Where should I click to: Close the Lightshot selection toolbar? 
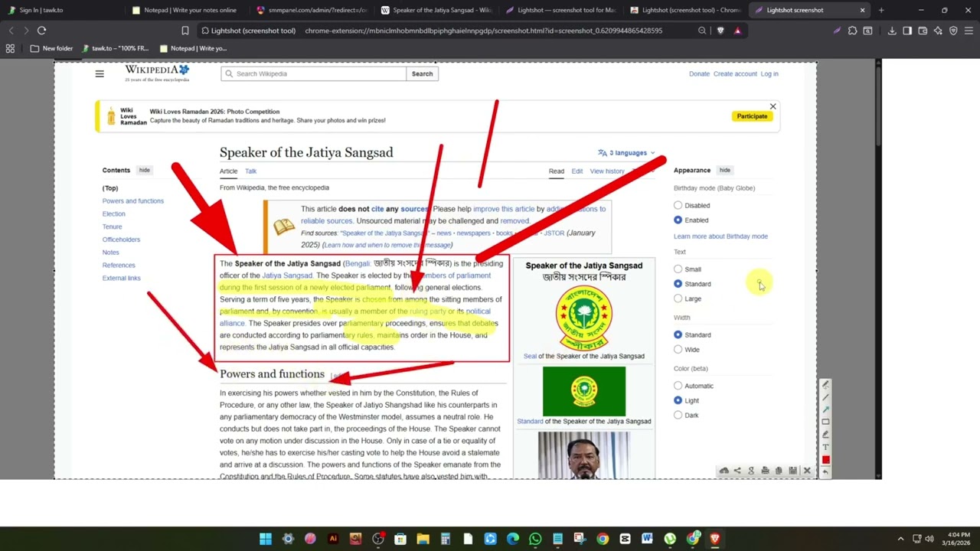tap(806, 471)
